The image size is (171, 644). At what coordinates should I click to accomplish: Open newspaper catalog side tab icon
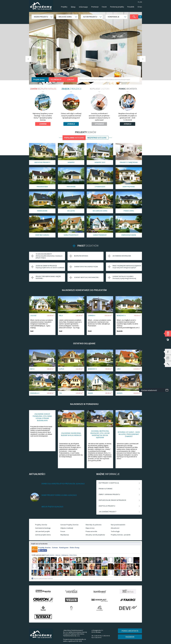click(x=168, y=358)
